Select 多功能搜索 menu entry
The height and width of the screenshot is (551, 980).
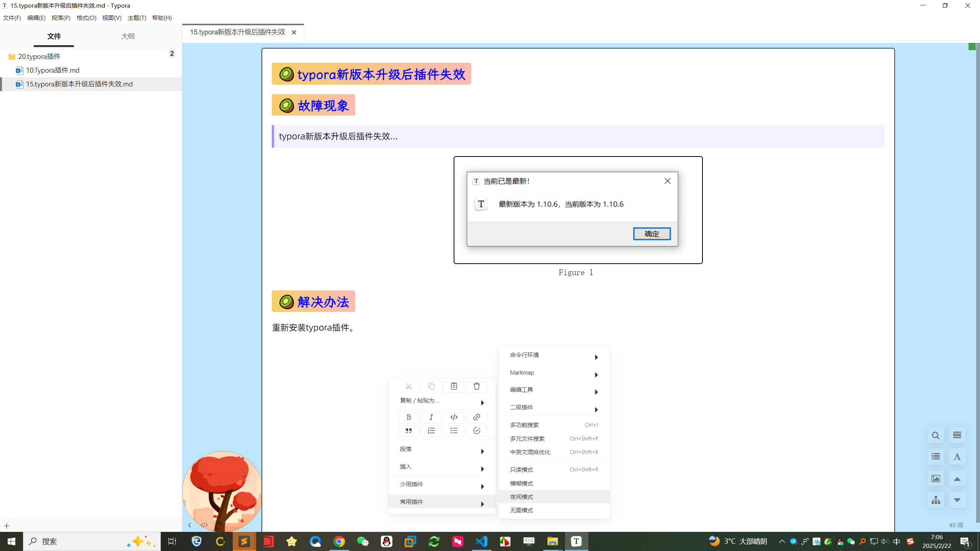point(554,425)
